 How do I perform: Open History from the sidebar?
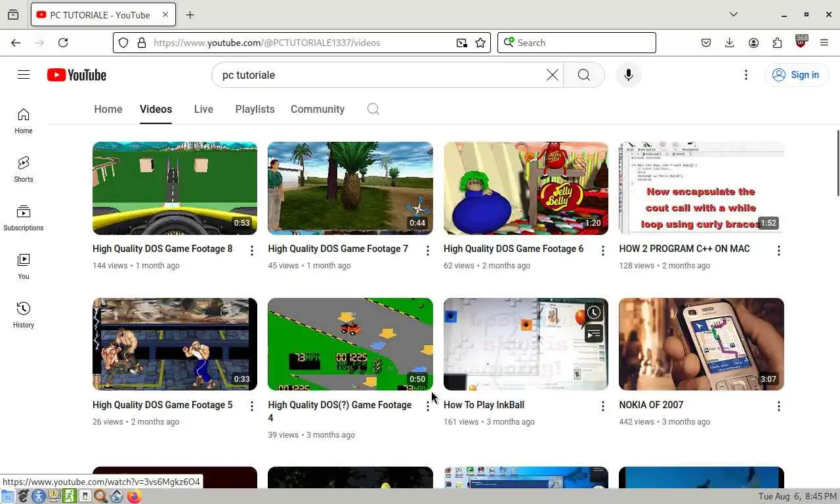pyautogui.click(x=24, y=315)
